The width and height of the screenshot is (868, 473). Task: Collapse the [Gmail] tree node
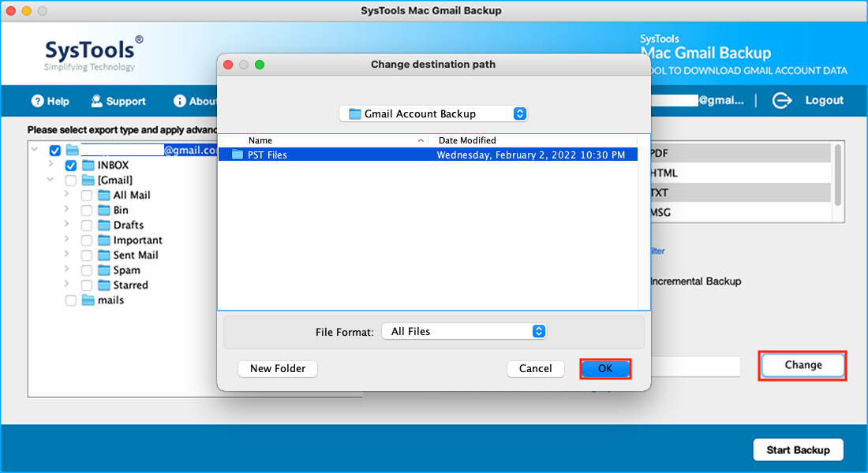tap(51, 179)
